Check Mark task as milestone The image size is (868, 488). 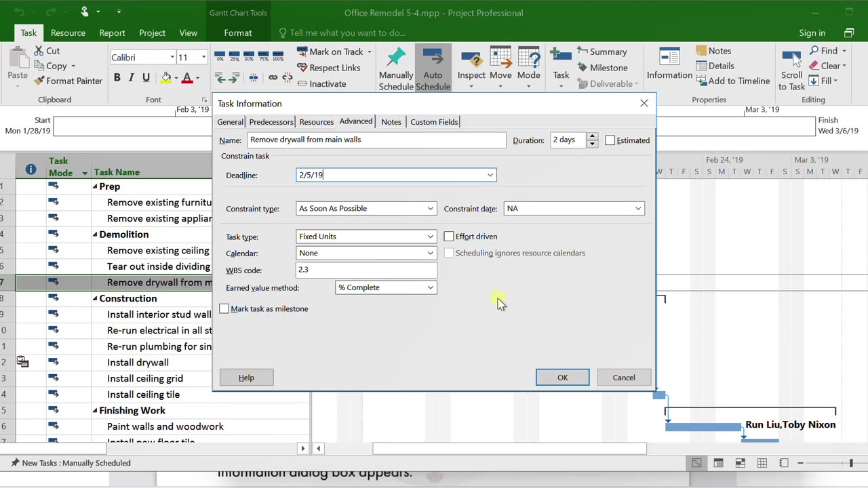pyautogui.click(x=224, y=309)
